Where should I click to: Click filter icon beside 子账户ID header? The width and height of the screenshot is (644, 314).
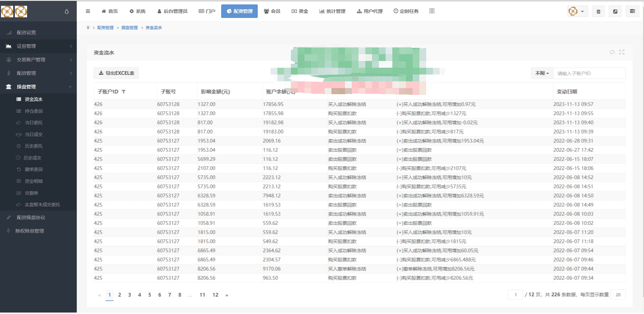point(123,92)
